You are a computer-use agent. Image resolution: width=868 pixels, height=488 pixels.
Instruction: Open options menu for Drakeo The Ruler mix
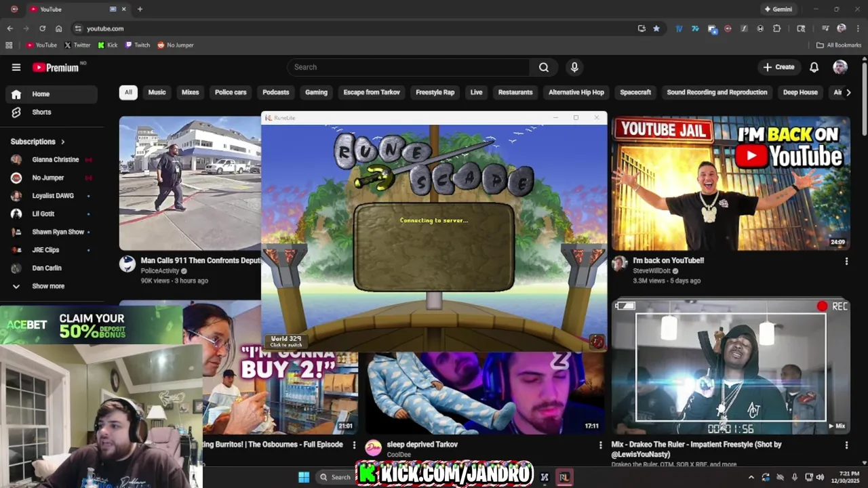point(846,445)
